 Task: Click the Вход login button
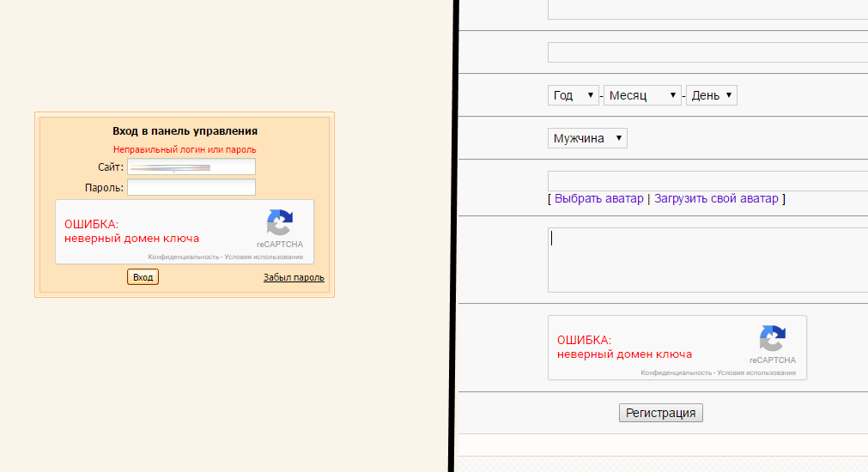[143, 277]
